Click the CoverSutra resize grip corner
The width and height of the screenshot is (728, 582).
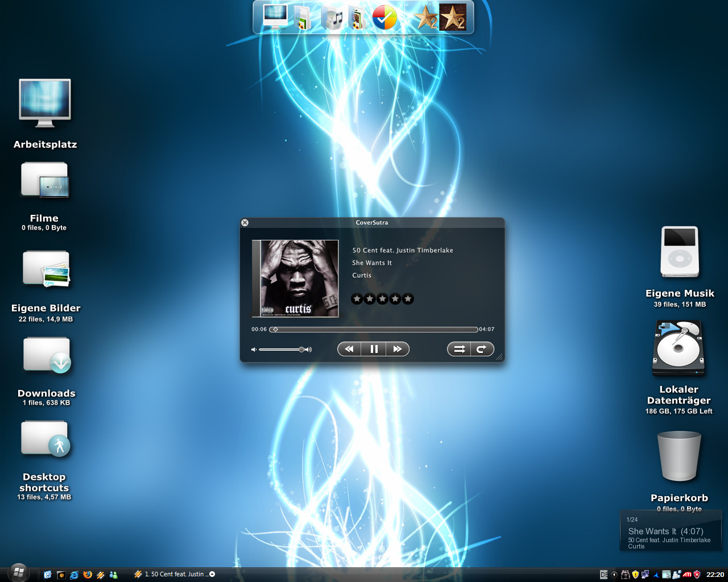pos(499,357)
